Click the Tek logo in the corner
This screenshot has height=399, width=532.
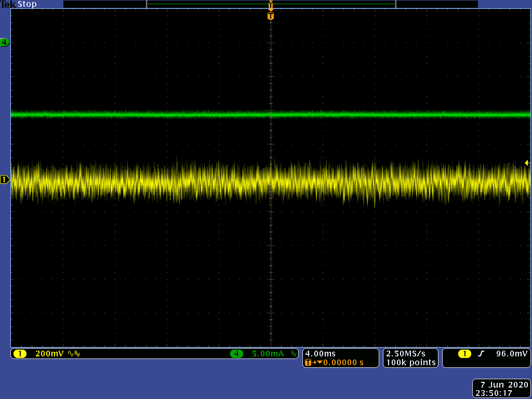[8, 4]
